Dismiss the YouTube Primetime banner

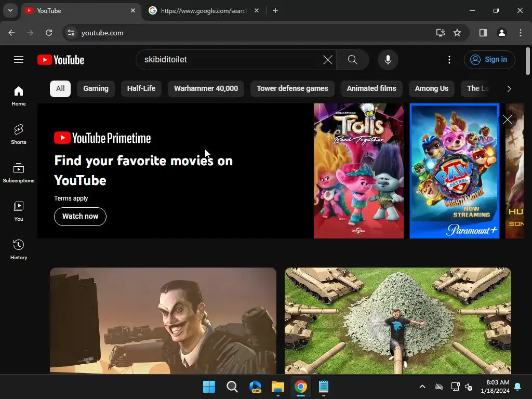click(508, 119)
